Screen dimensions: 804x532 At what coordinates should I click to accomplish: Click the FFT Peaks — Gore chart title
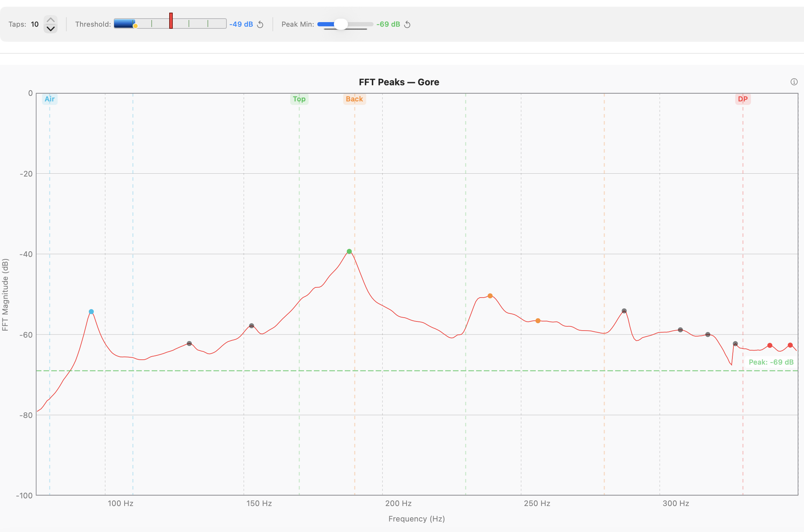(399, 82)
